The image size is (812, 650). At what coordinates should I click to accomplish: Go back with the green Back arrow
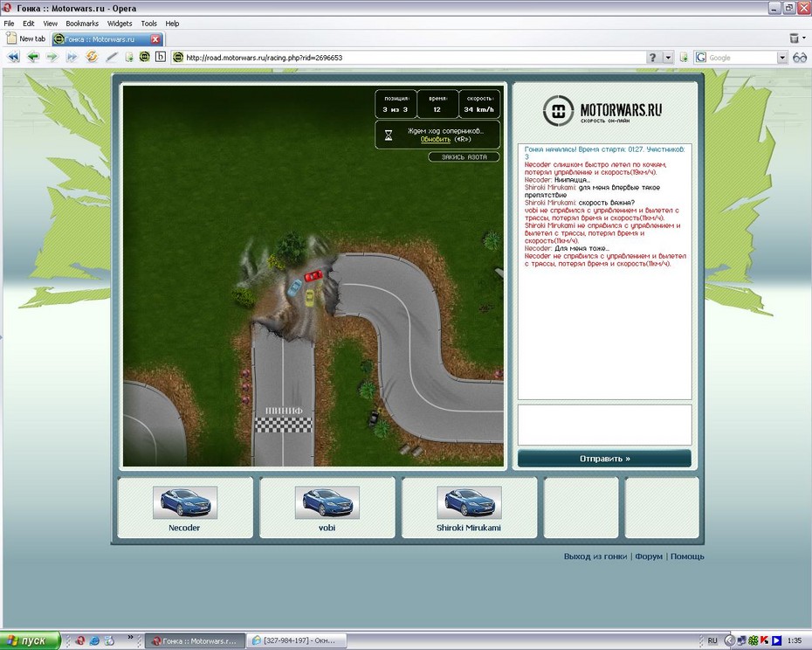click(x=33, y=57)
